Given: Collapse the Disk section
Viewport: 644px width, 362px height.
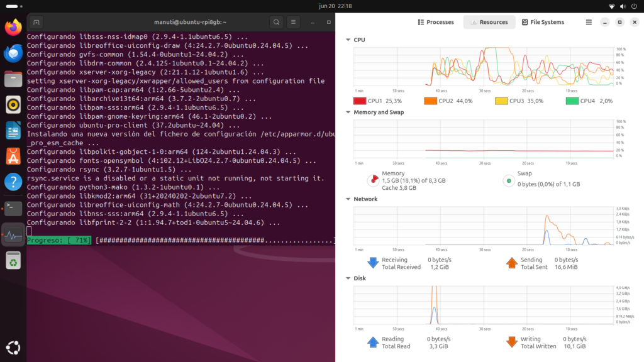Looking at the screenshot, I should point(348,278).
